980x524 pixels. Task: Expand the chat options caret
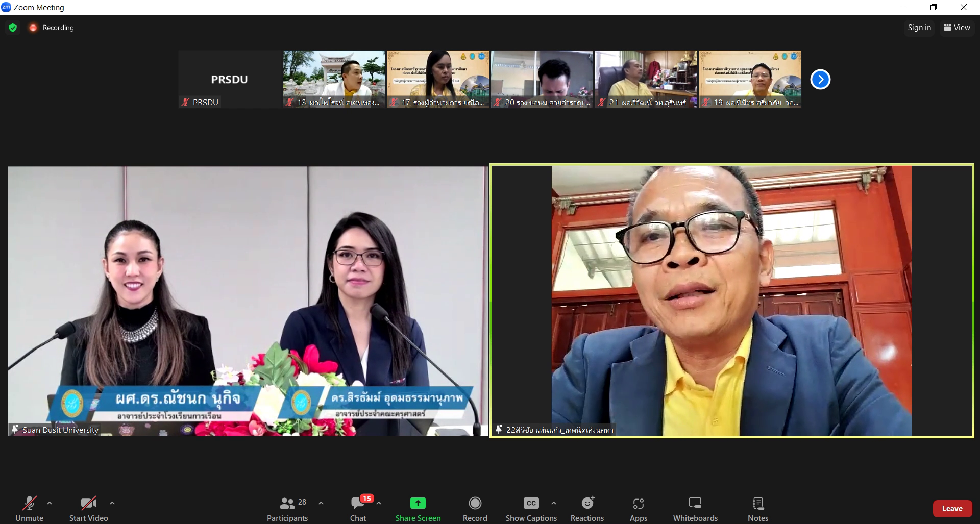tap(379, 503)
